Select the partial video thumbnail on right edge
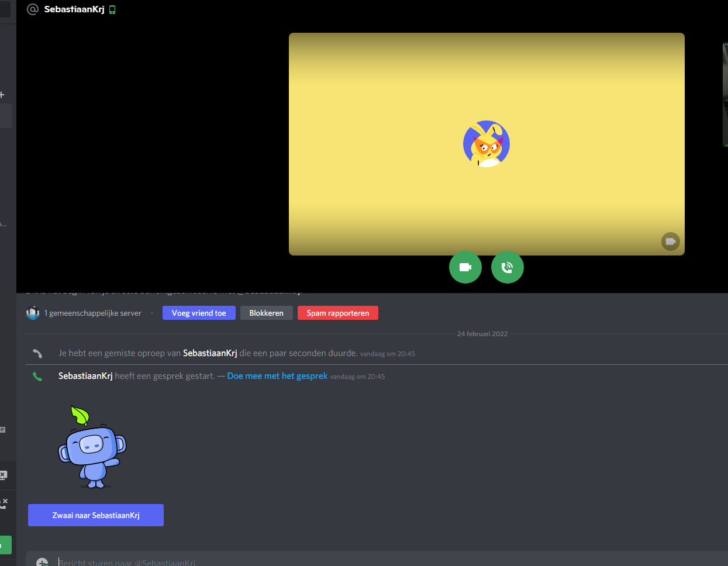Screen dimensions: 728x566 coord(725,95)
